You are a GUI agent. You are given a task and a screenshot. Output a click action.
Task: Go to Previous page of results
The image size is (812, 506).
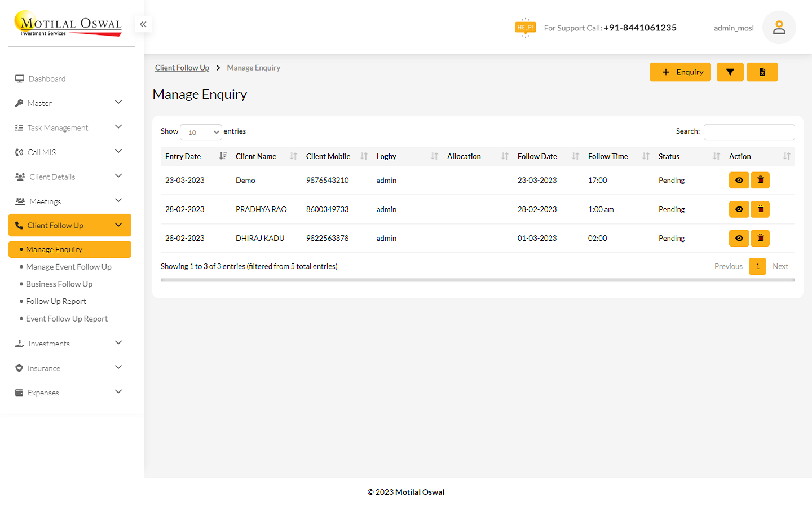tap(729, 266)
